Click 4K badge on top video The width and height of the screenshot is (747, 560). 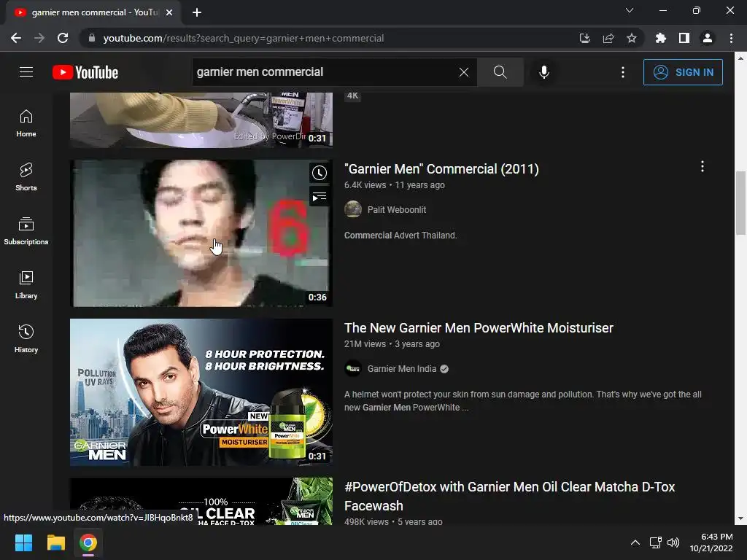[x=352, y=96]
